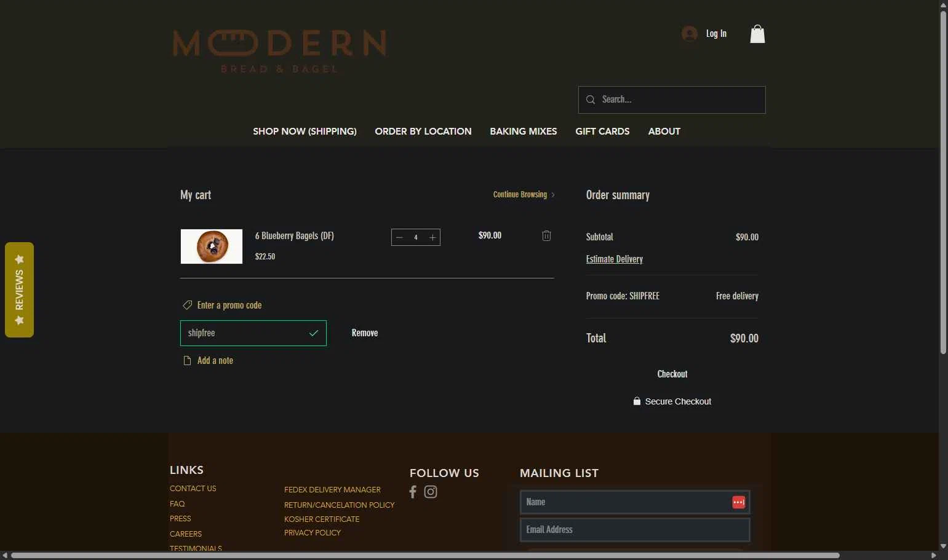Click the Estimate Delivery link

[x=615, y=259]
